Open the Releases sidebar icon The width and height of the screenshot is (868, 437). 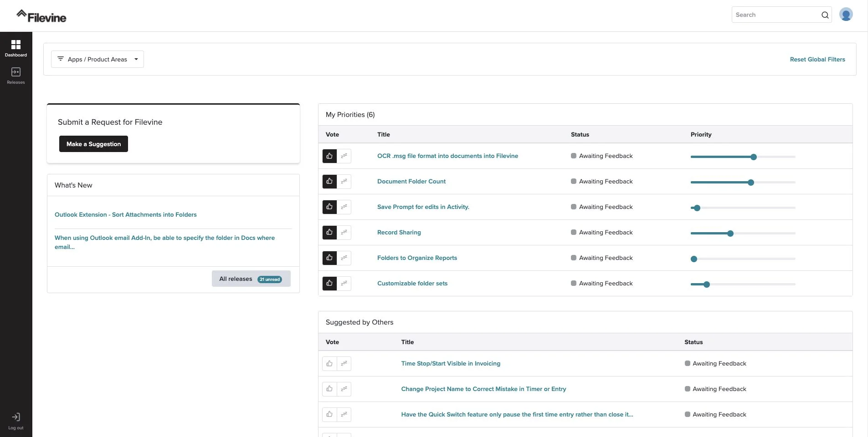[x=16, y=76]
